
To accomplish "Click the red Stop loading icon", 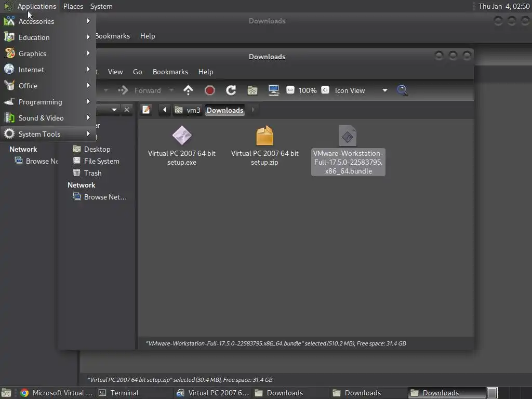I will pos(210,90).
